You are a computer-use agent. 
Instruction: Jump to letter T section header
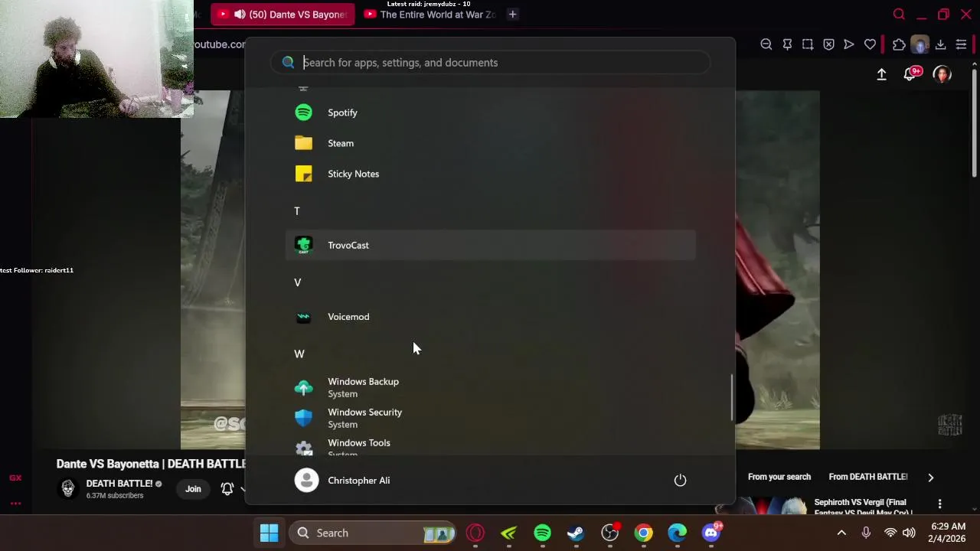point(297,211)
